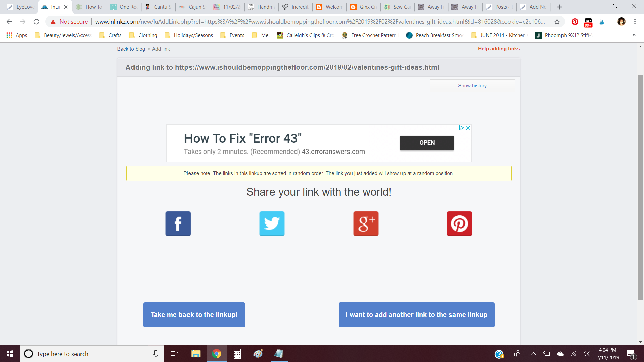Show hidden system tray icons
Image resolution: width=644 pixels, height=362 pixels.
533,354
